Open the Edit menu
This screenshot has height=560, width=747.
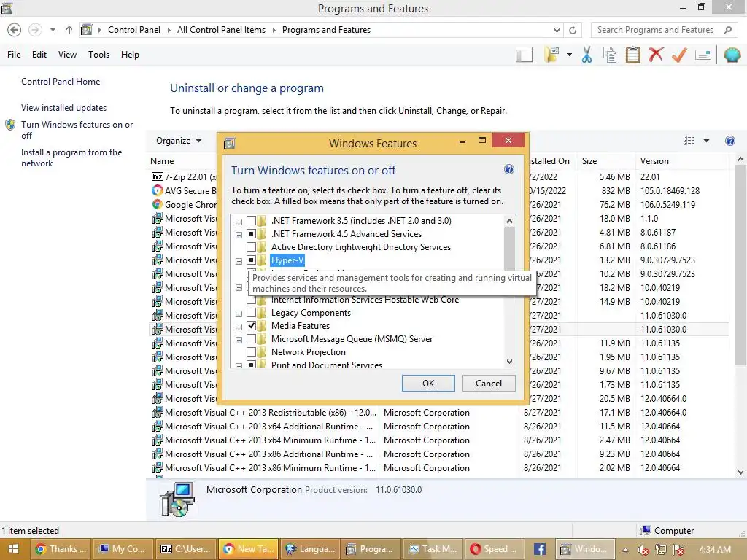tap(39, 55)
